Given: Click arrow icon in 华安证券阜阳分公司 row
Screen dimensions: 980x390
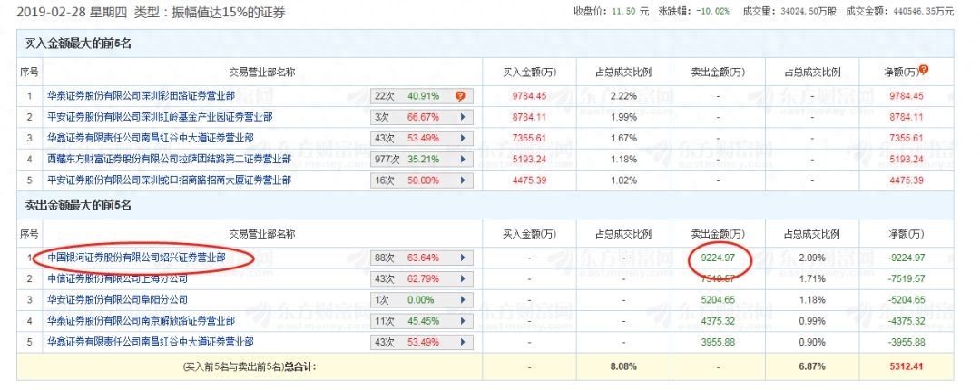Looking at the screenshot, I should (463, 299).
